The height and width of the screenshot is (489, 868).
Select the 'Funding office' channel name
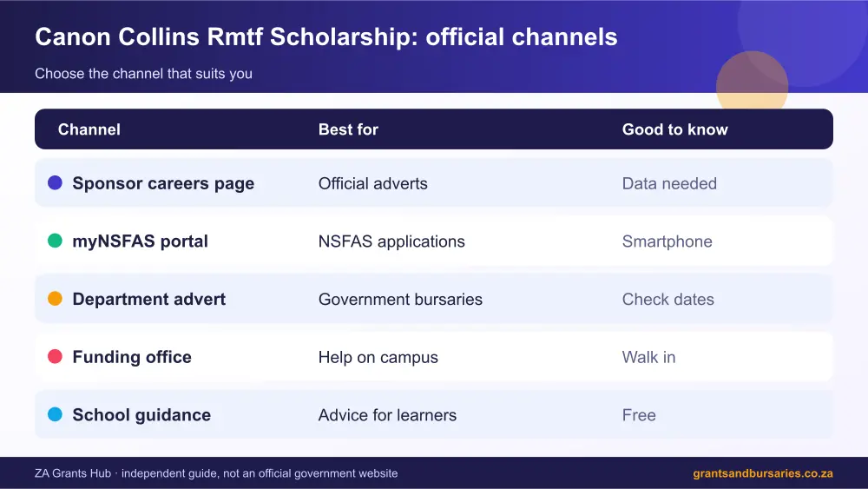pos(132,357)
